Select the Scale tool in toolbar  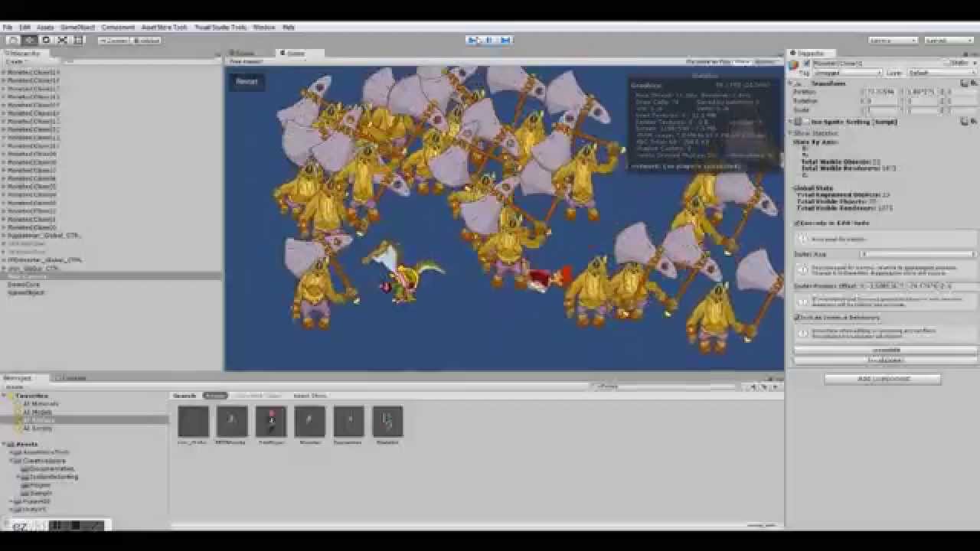[62, 40]
